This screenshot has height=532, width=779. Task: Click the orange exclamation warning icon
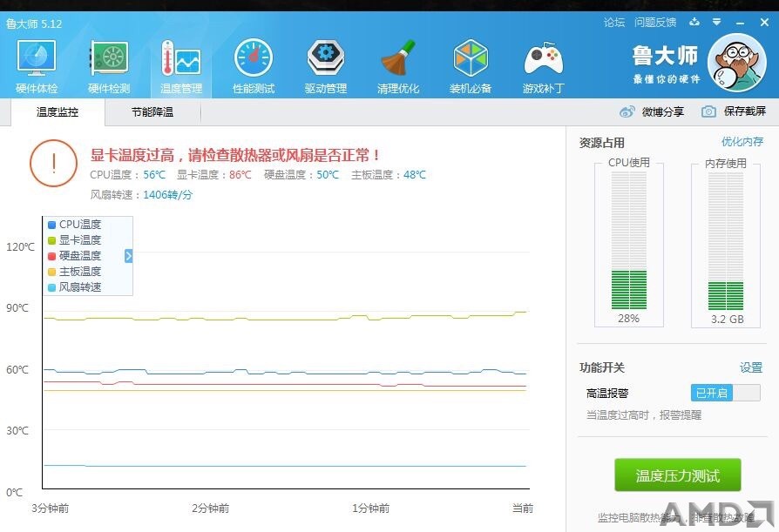(x=54, y=164)
